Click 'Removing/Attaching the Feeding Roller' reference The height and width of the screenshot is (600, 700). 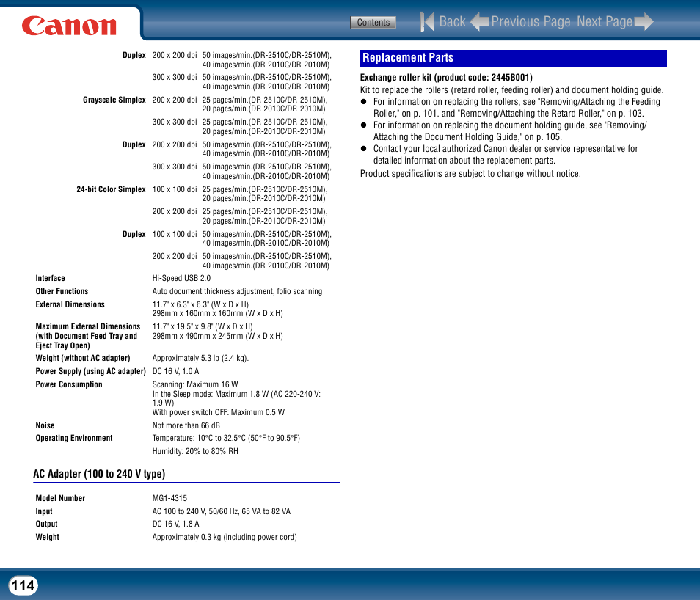517,108
